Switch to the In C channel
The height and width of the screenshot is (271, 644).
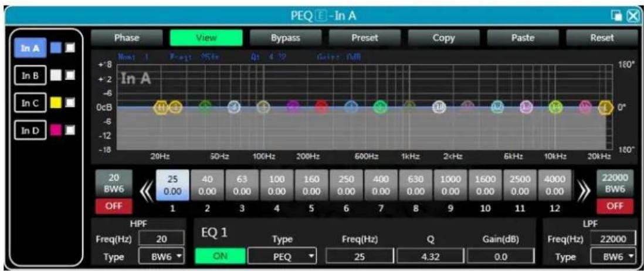click(x=30, y=103)
